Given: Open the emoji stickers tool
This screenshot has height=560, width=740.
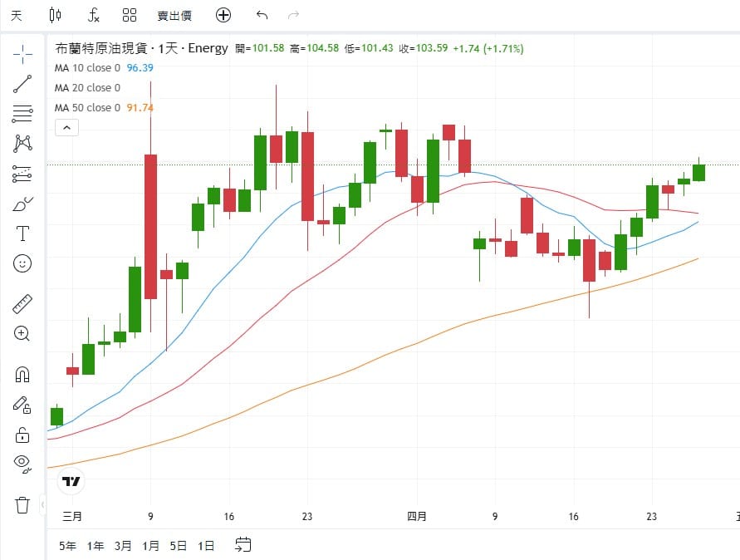Looking at the screenshot, I should (22, 263).
